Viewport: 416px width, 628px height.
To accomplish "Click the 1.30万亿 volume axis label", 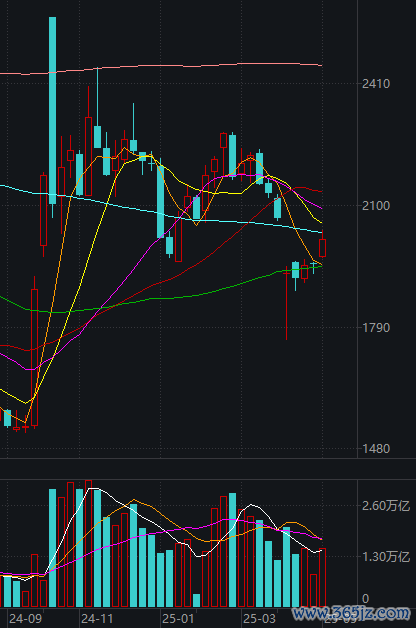I will (x=386, y=557).
